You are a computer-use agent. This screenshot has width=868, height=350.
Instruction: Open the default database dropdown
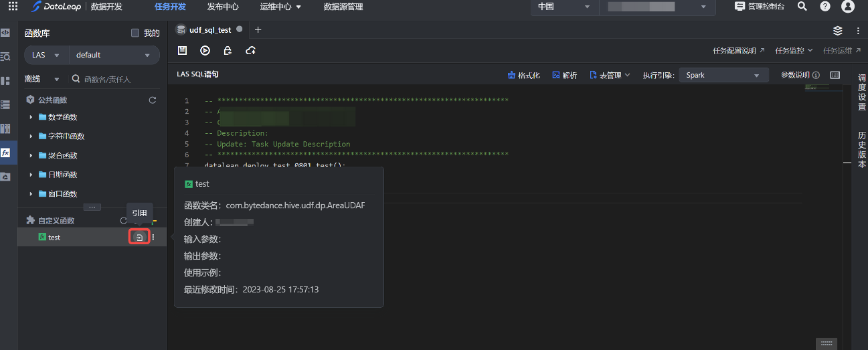pos(112,55)
